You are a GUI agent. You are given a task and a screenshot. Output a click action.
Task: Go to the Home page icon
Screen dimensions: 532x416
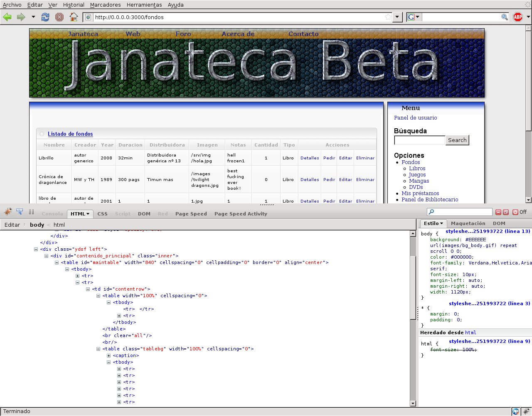click(74, 17)
